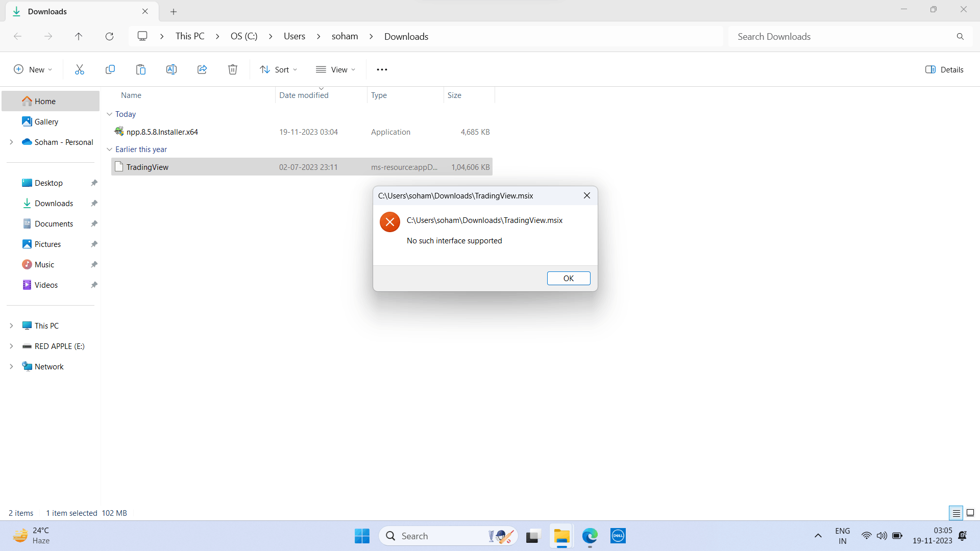Go up one folder level
Viewport: 980px width, 551px height.
point(79,36)
